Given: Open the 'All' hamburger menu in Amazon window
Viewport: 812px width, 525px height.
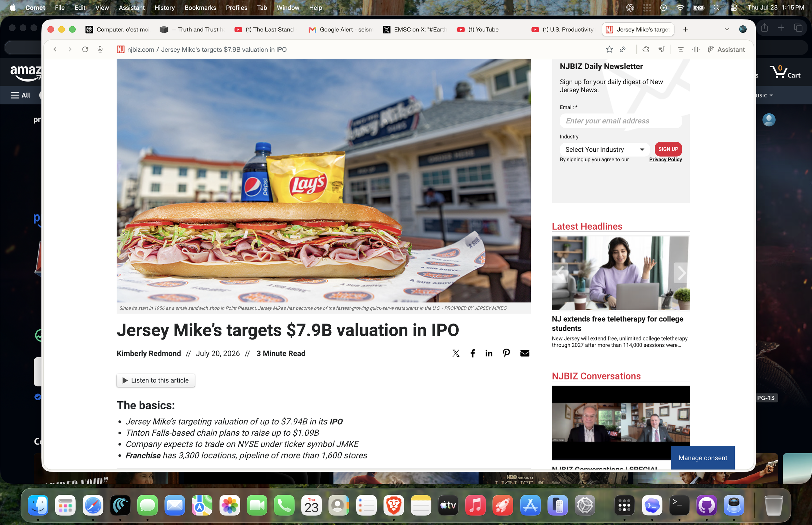Looking at the screenshot, I should (x=20, y=95).
